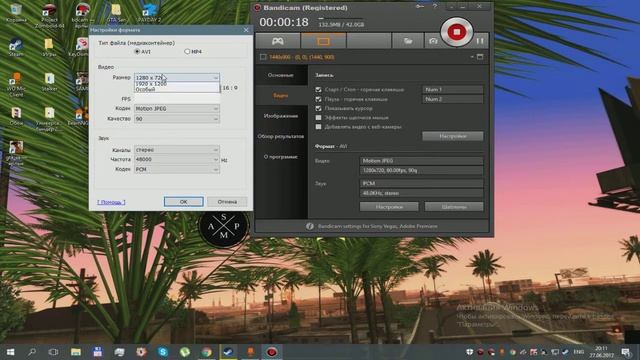Open Bandicam help question mark icon

(435, 7)
